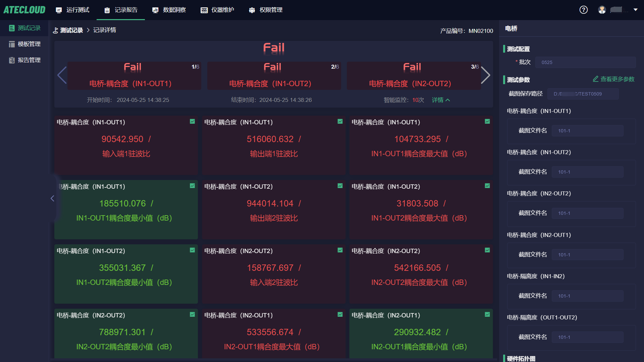Go back to 测试记录 breadcrumb
This screenshot has width=644, height=362.
(x=71, y=30)
